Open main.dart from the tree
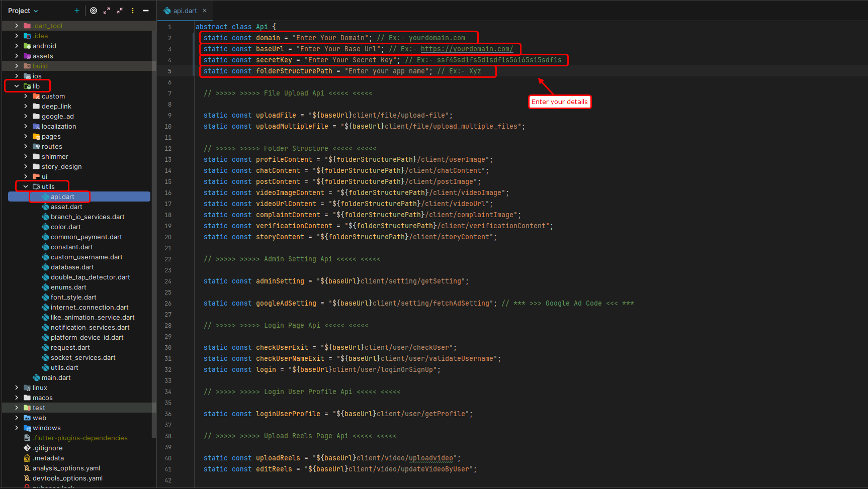868x489 pixels. click(56, 377)
